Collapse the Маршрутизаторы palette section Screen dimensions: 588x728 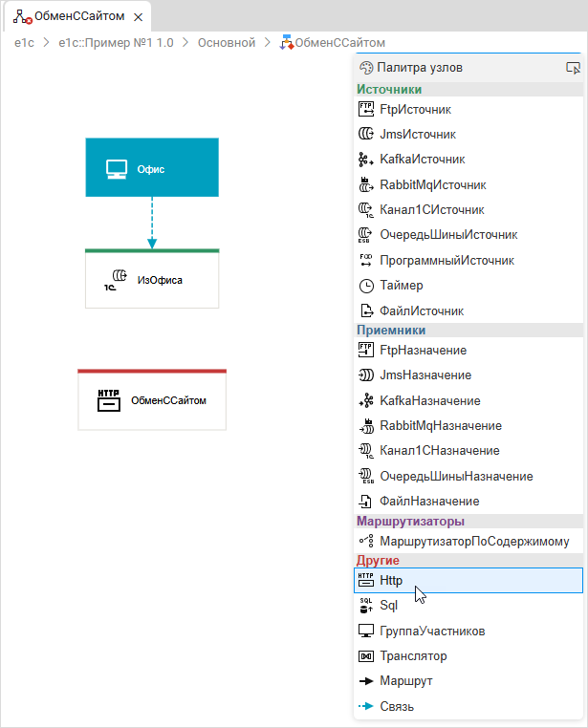click(x=468, y=521)
